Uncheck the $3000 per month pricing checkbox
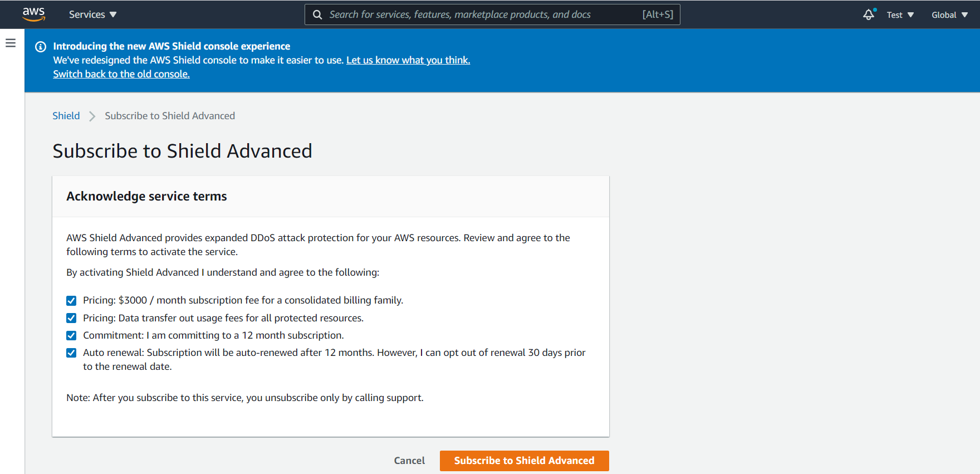This screenshot has width=980, height=474. click(x=71, y=301)
